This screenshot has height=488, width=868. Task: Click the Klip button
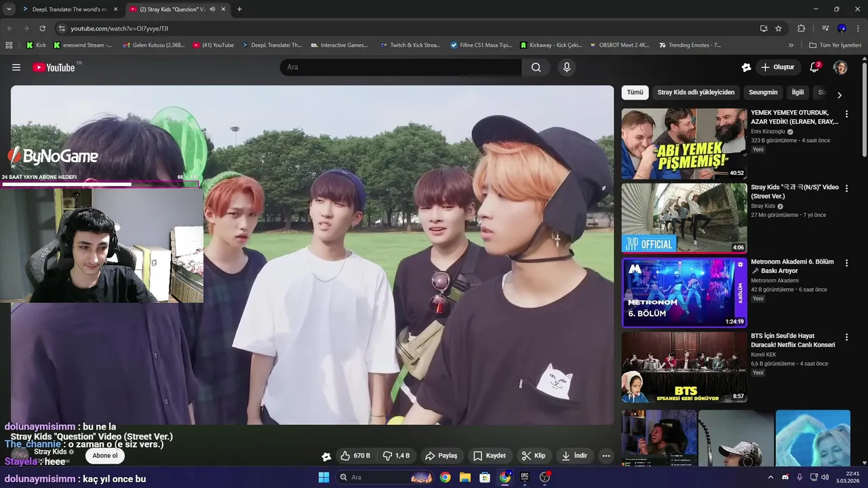coord(533,455)
